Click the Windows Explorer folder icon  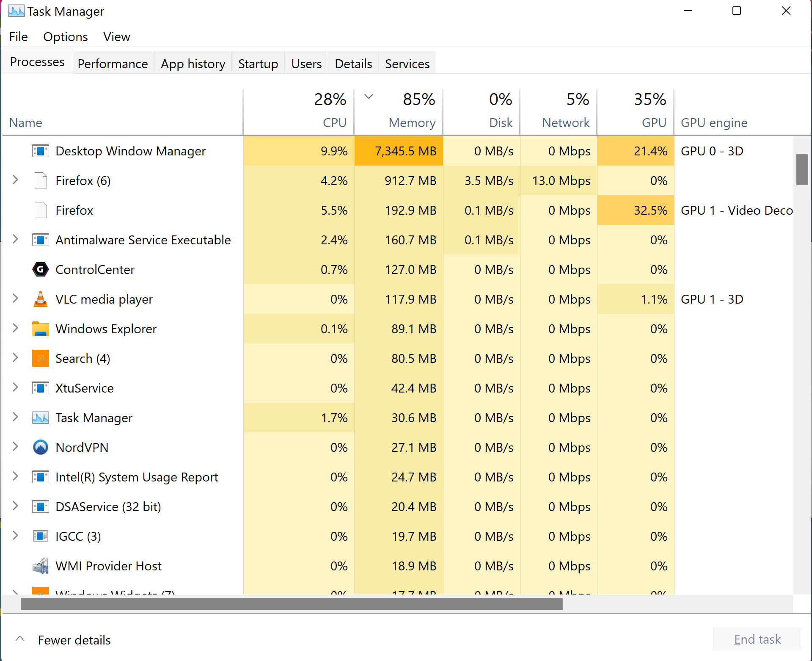[41, 329]
